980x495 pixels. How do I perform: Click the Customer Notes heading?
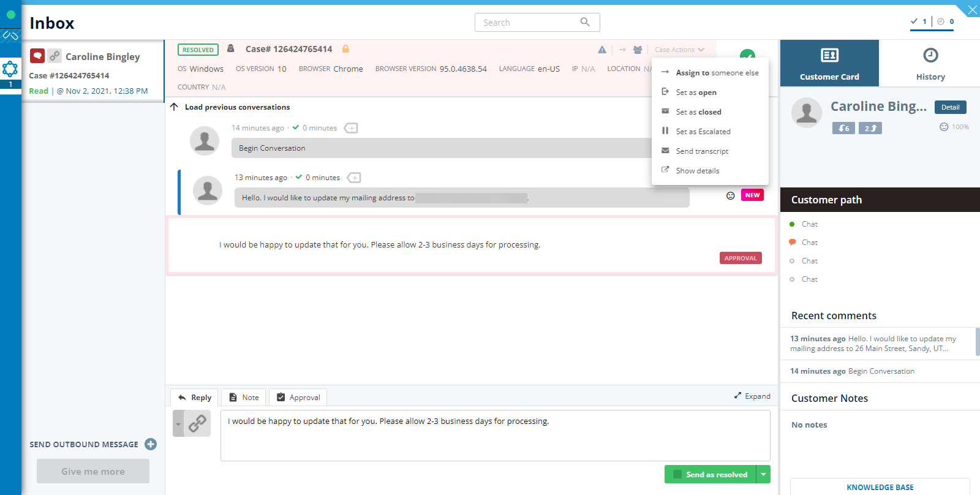pyautogui.click(x=829, y=398)
